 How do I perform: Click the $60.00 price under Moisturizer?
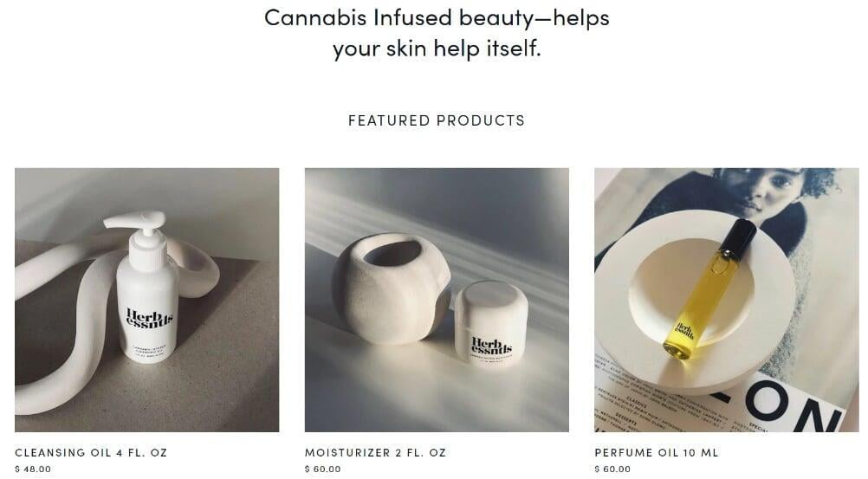[323, 469]
